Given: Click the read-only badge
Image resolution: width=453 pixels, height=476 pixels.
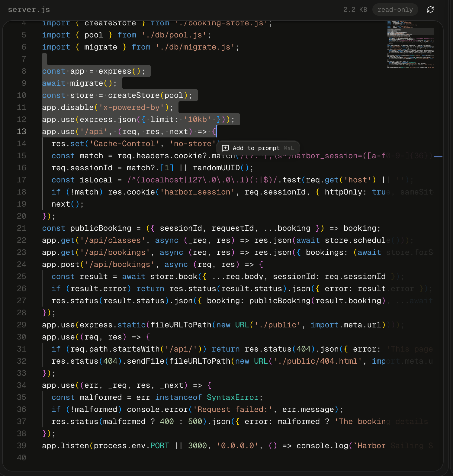Looking at the screenshot, I should (x=395, y=10).
